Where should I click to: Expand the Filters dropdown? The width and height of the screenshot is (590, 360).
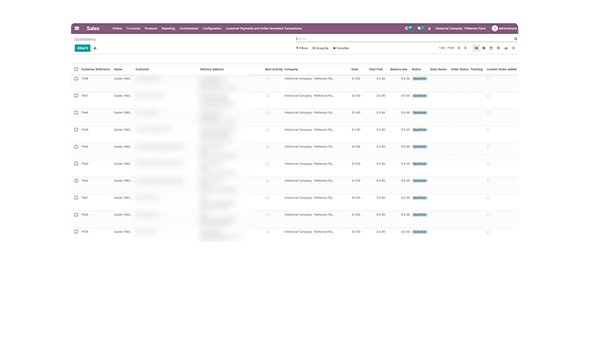[302, 48]
